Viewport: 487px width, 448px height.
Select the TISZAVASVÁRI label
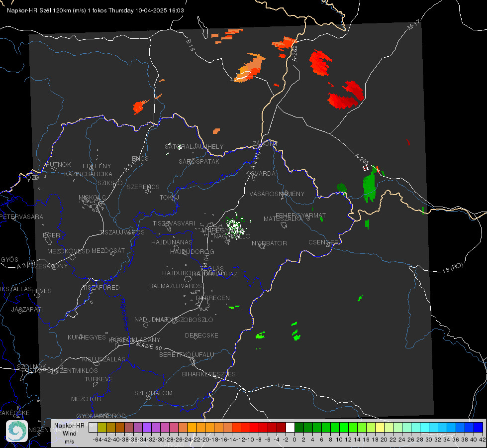point(174,223)
